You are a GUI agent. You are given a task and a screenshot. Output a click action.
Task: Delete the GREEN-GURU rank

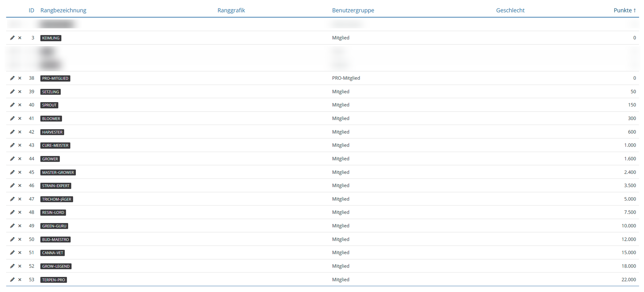[x=20, y=226]
